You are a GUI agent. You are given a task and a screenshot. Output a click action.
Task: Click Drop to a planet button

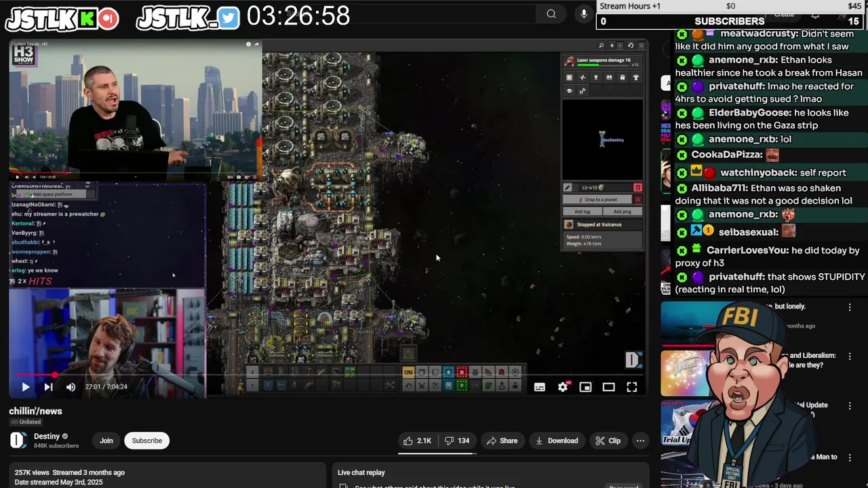click(x=597, y=200)
